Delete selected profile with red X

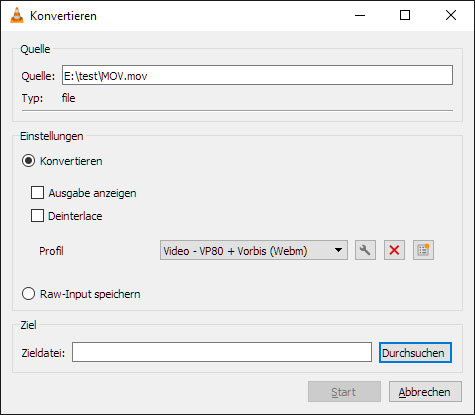pyautogui.click(x=394, y=250)
